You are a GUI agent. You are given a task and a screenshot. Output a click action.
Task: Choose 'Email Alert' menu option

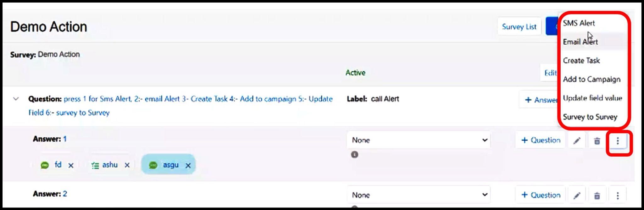(580, 42)
